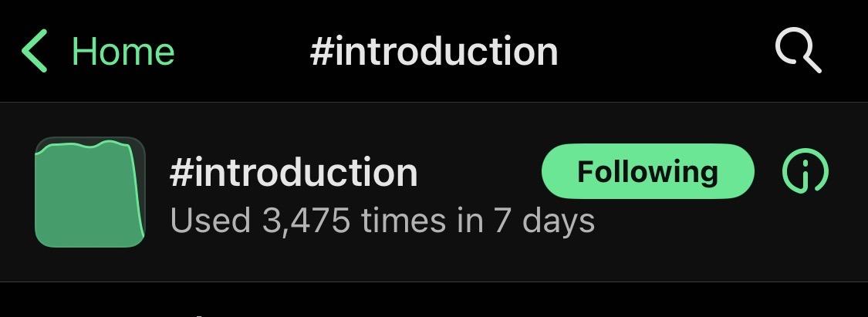Select the magnifying glass to search posts
Viewport: 868px width, 317px height.
[x=797, y=52]
